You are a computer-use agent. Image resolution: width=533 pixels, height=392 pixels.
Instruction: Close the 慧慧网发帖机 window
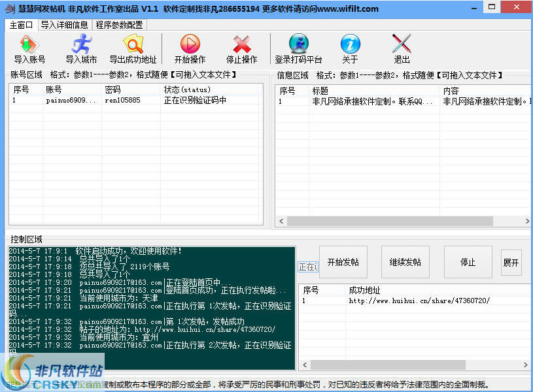(517, 7)
